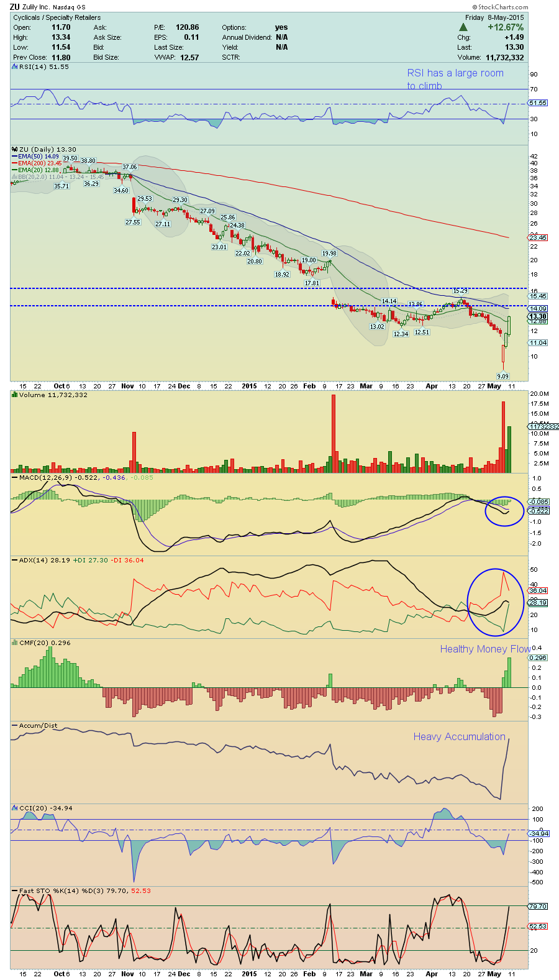Click the header Volume value 11,732,332
The image size is (559, 980).
tap(504, 57)
